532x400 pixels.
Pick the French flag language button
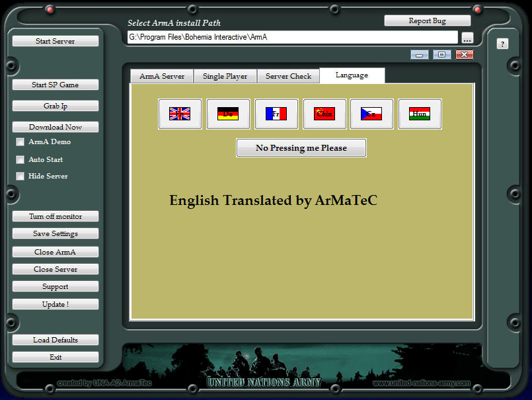pos(276,114)
